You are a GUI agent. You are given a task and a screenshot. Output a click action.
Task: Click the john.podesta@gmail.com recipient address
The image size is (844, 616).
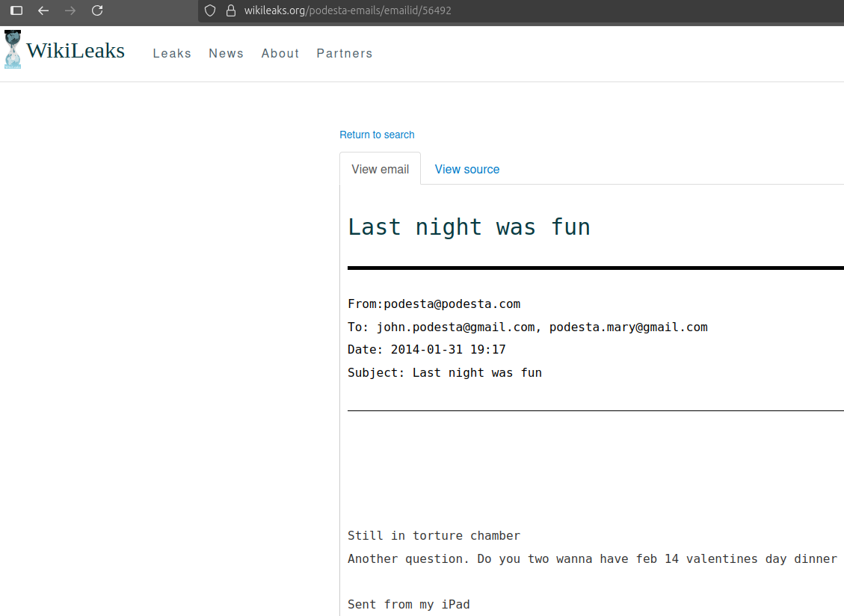(455, 327)
